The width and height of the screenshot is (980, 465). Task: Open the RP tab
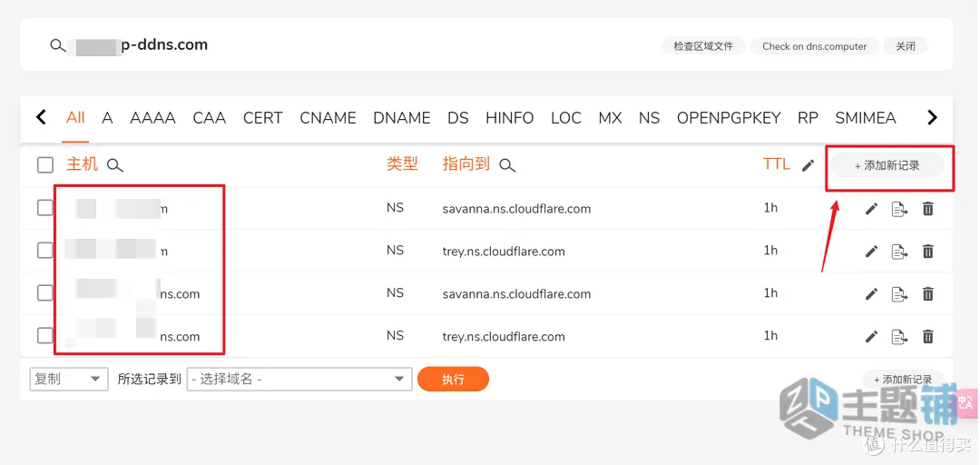click(x=808, y=118)
